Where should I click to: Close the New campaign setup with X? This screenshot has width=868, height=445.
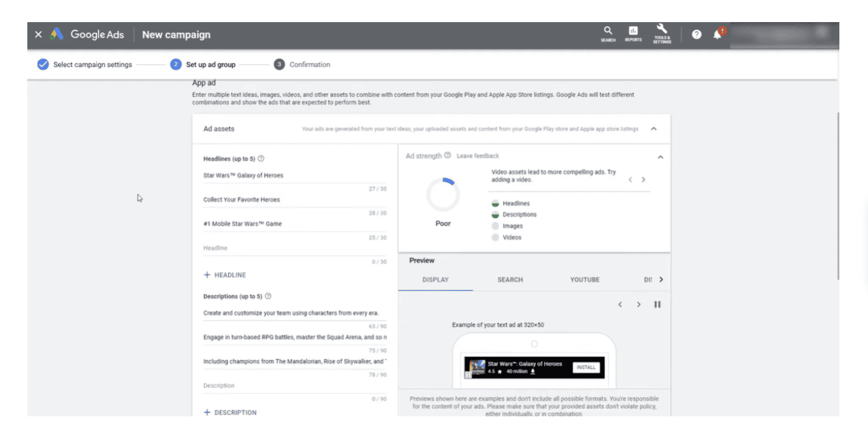[x=38, y=34]
